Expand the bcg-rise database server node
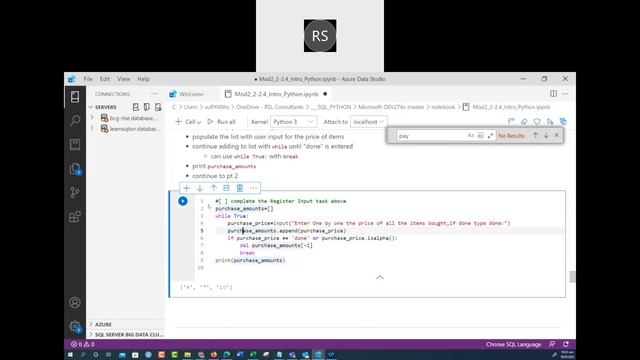The height and width of the screenshot is (360, 640). tap(92, 118)
